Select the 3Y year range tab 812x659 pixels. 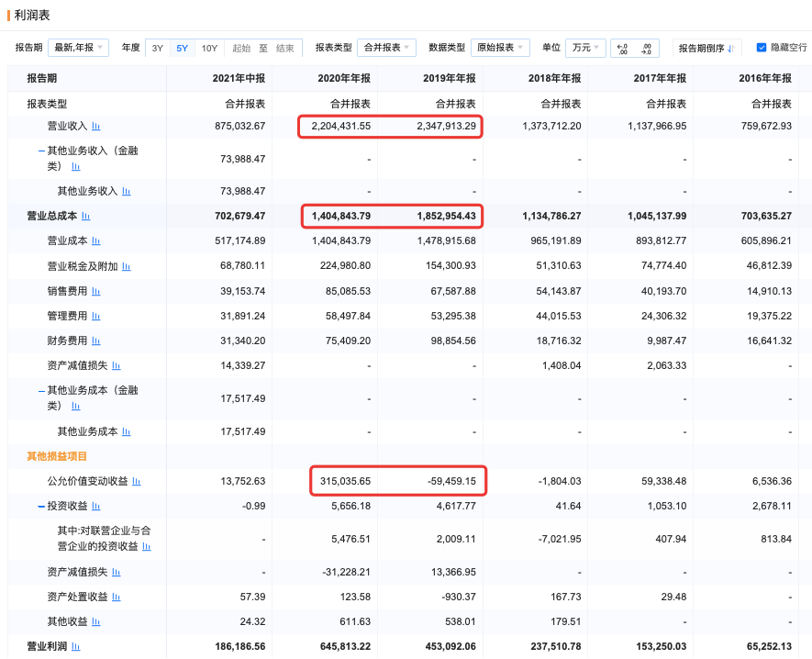point(158,48)
